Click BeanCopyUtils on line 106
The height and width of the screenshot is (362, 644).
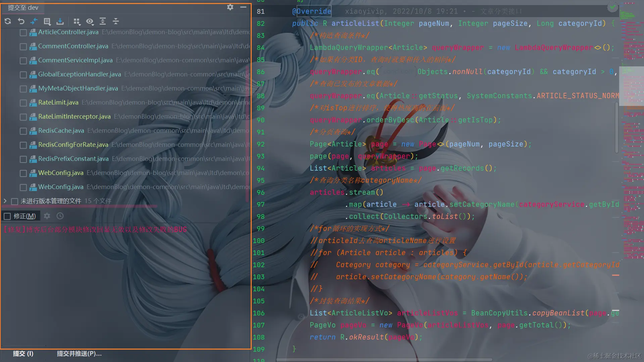coord(499,313)
